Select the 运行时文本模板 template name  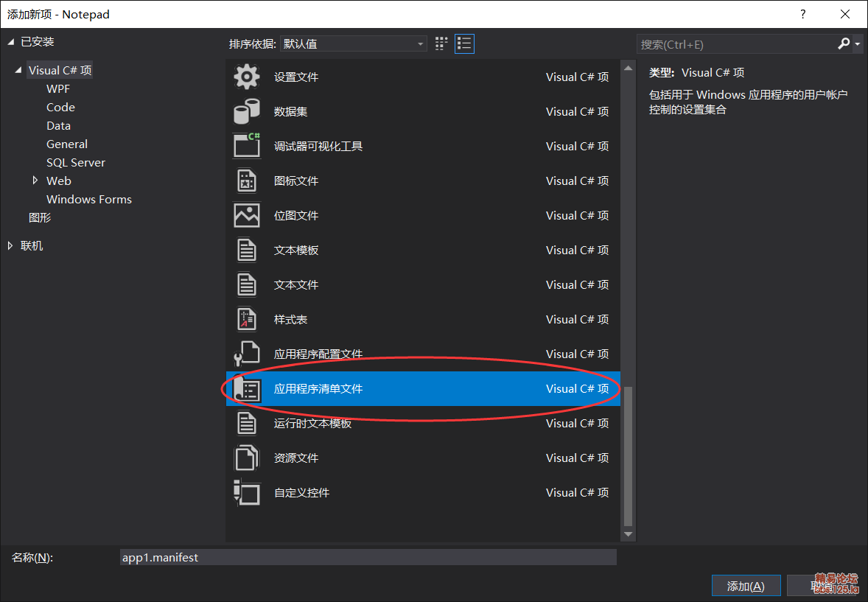312,423
